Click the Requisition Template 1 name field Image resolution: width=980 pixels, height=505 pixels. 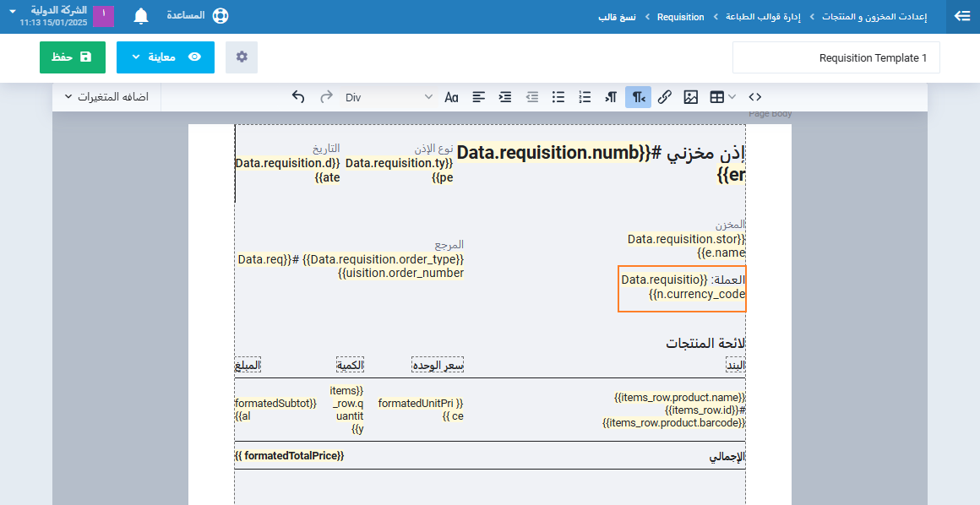pyautogui.click(x=836, y=57)
